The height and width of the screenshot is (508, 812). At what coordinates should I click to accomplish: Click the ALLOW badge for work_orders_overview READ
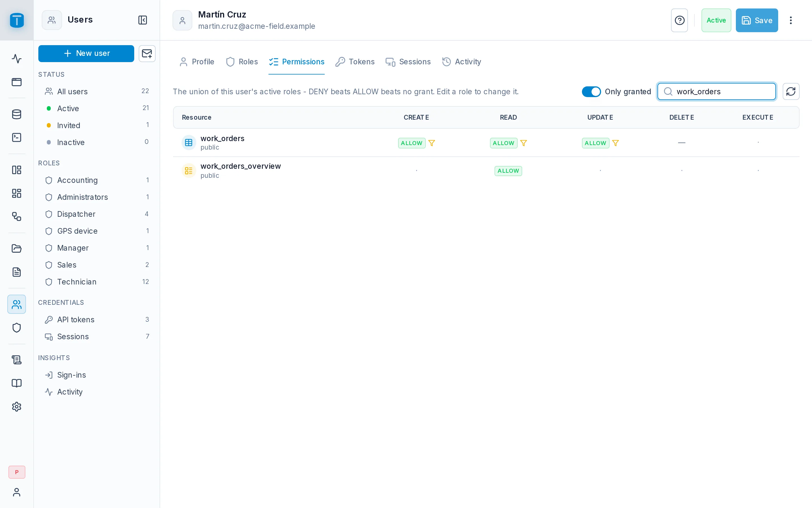click(x=508, y=171)
